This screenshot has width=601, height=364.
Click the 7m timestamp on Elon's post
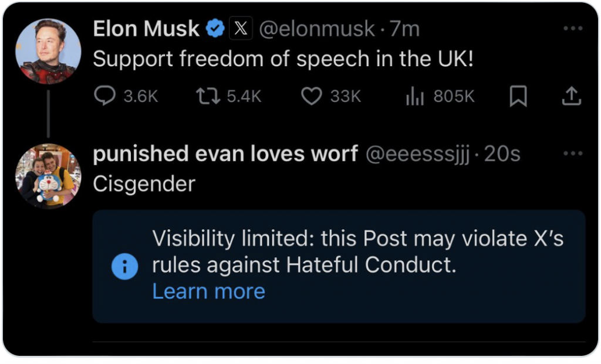[x=405, y=29]
